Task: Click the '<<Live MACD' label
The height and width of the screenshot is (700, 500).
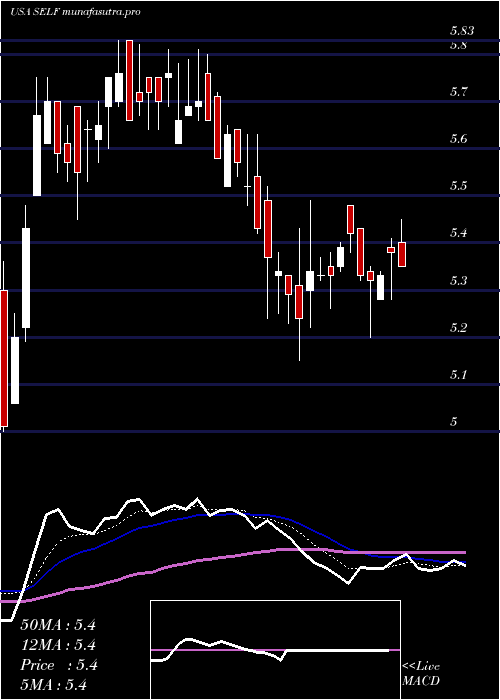Action: [421, 673]
